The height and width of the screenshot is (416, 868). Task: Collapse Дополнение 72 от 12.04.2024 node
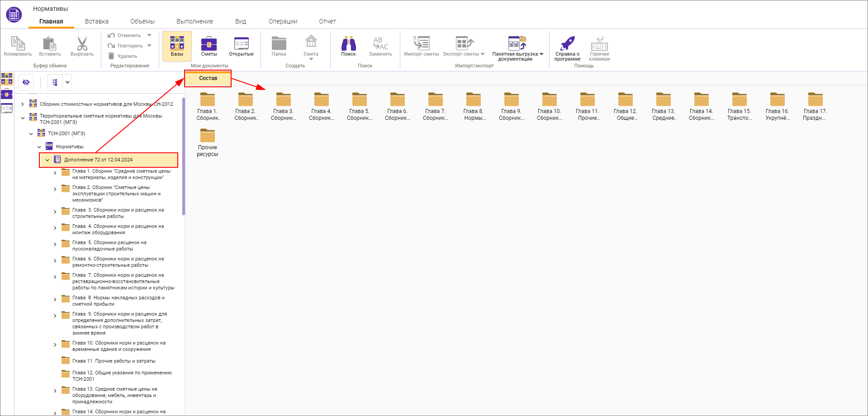point(47,160)
